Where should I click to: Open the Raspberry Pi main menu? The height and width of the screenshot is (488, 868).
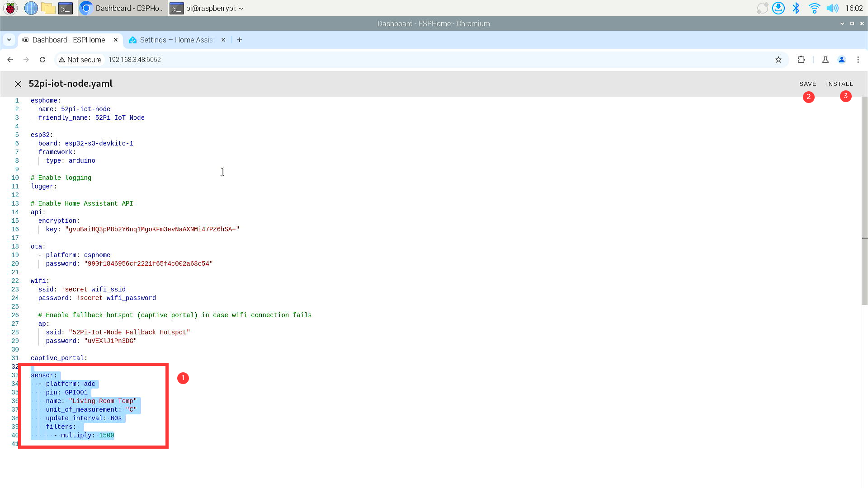[10, 8]
